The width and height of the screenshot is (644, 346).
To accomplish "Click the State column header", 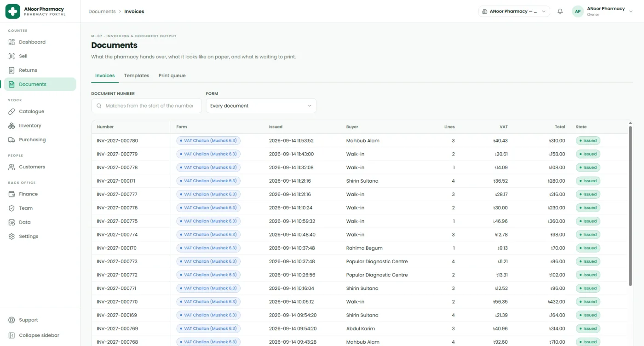I will click(581, 127).
